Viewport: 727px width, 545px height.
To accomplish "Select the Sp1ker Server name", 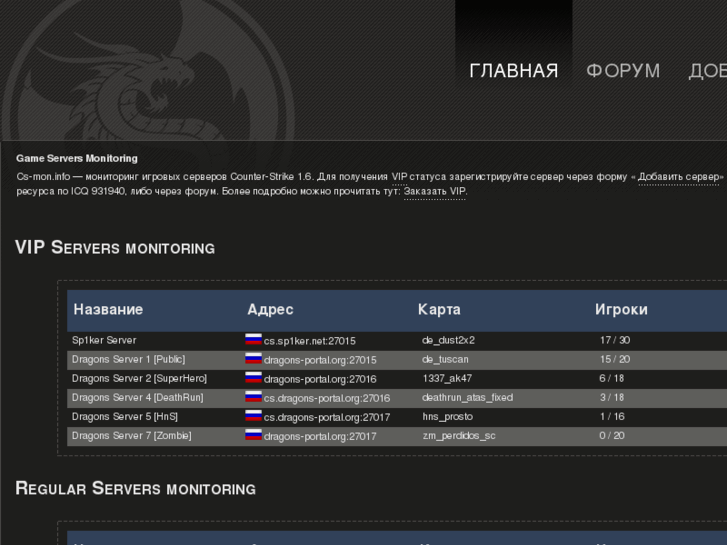I will pos(104,340).
